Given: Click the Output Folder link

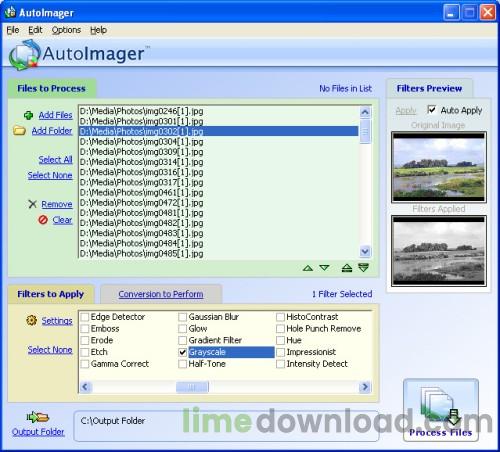Looking at the screenshot, I should point(38,432).
